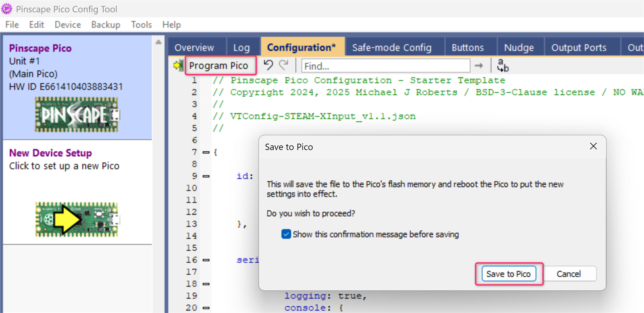The image size is (644, 313).
Task: Click the device list scroll-up arrow
Action: (159, 42)
